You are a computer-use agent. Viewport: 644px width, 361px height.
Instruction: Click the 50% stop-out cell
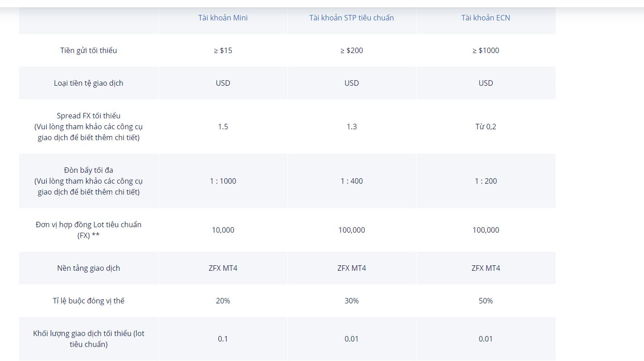click(486, 301)
